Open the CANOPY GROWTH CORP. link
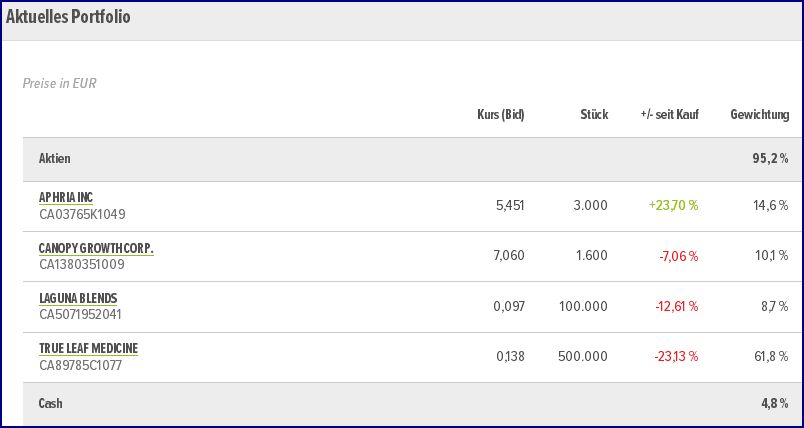Screen dimensions: 804x428 (96, 247)
